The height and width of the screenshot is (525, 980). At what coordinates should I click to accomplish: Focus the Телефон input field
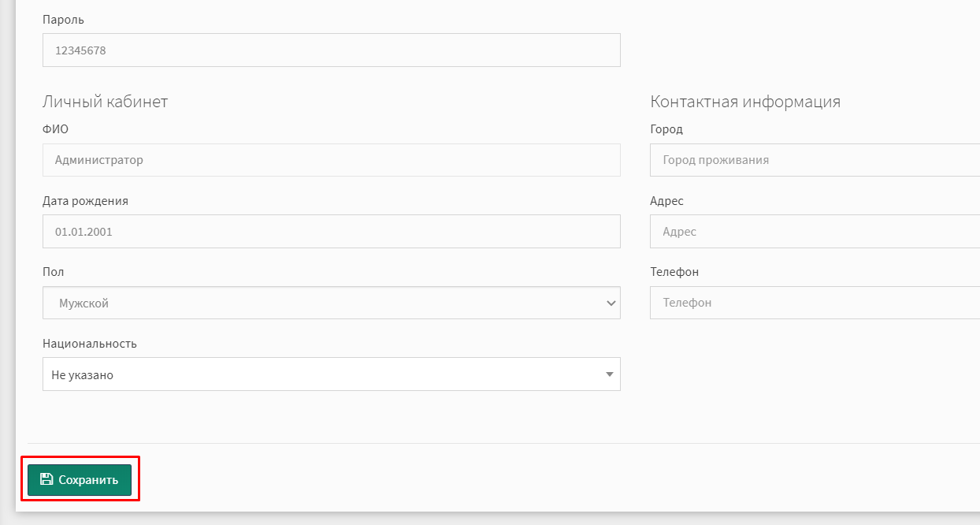(x=815, y=303)
